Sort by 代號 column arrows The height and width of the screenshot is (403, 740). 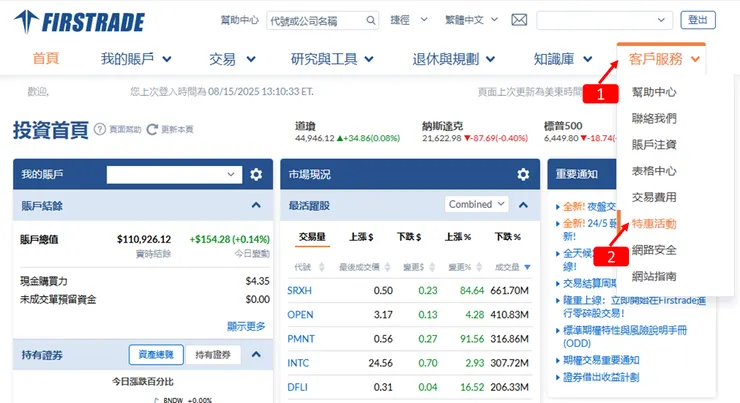322,267
